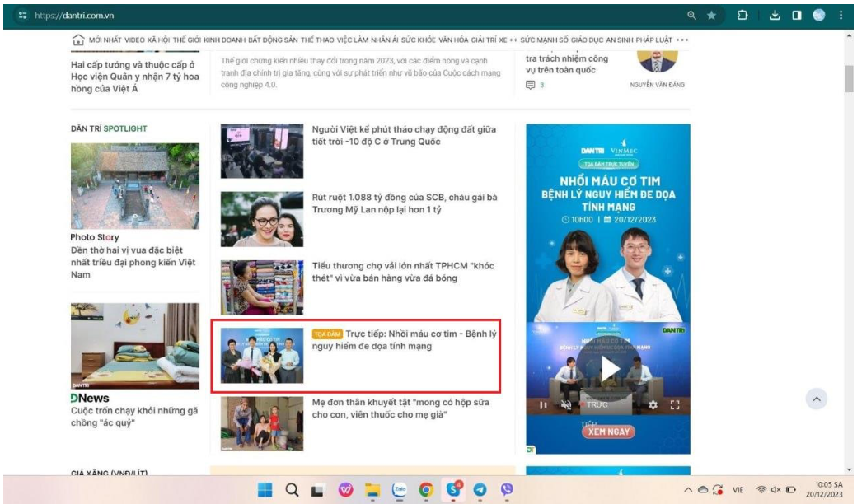The image size is (857, 504).
Task: Open article about Người Việt động đất Trung Quốc
Action: click(404, 135)
